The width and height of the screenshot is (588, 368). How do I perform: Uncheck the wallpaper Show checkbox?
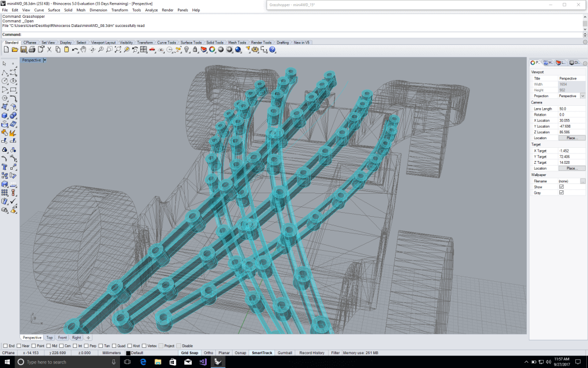pos(561,187)
